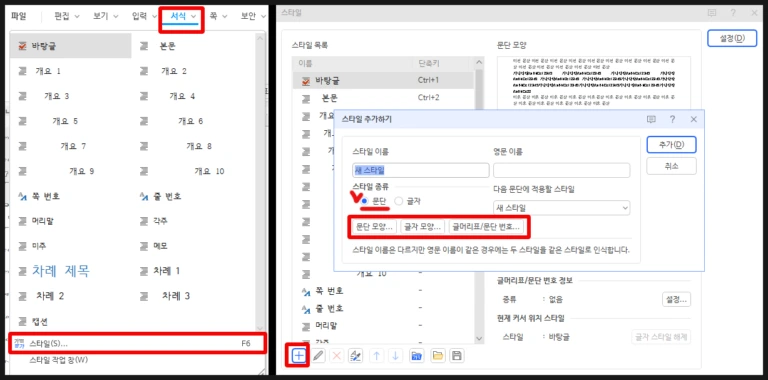This screenshot has height=380, width=768.
Task: Select the 글자 style type radio button
Action: tap(399, 201)
